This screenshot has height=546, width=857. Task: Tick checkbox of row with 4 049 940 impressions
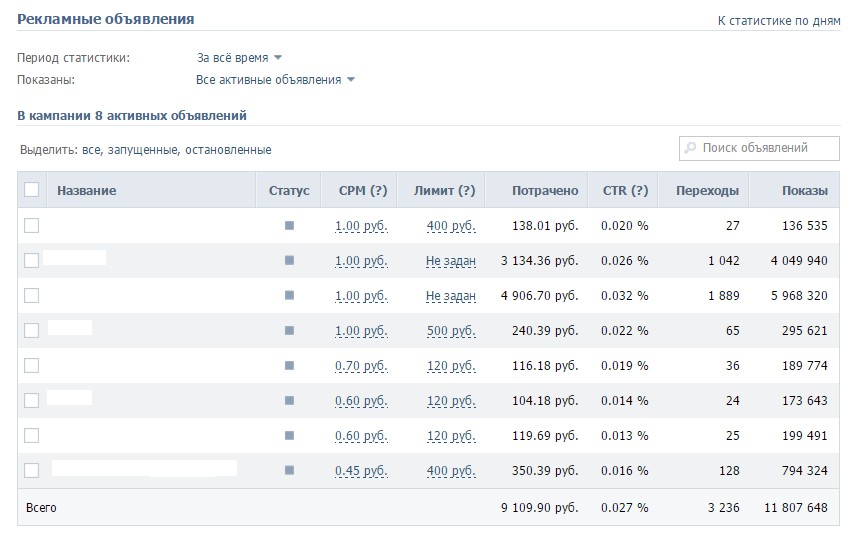pyautogui.click(x=32, y=260)
